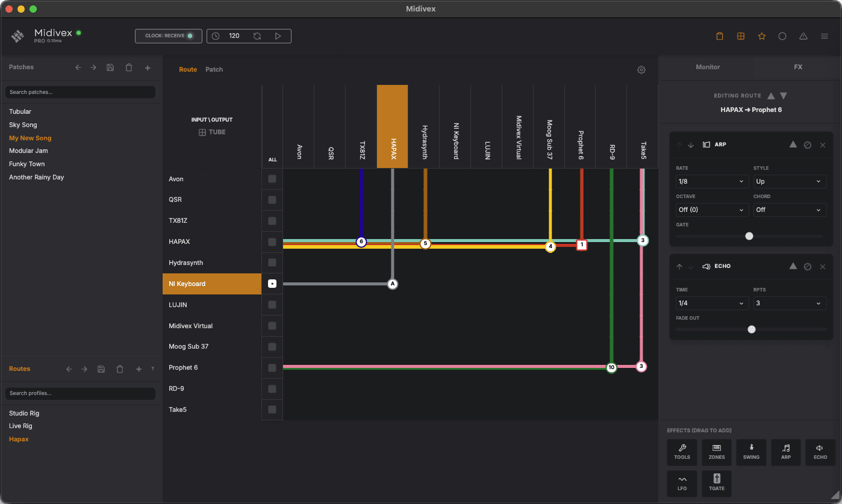Open the ARP Style dropdown showing Up

tap(790, 181)
